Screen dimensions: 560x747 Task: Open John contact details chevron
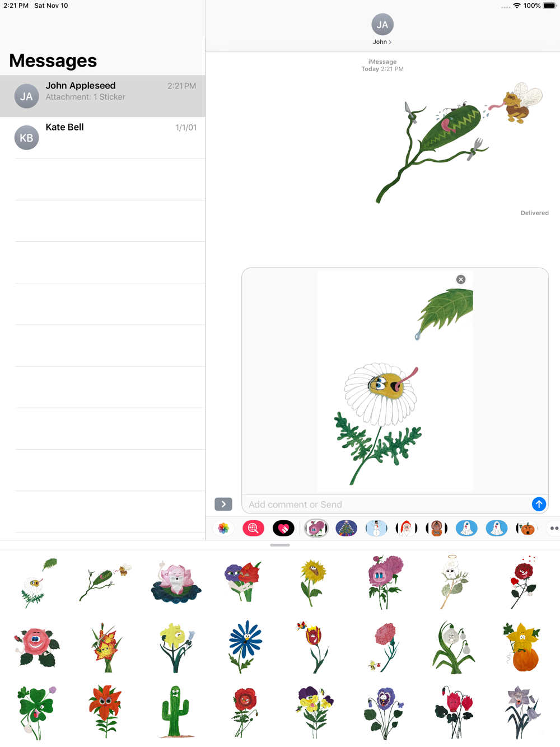[x=382, y=42]
